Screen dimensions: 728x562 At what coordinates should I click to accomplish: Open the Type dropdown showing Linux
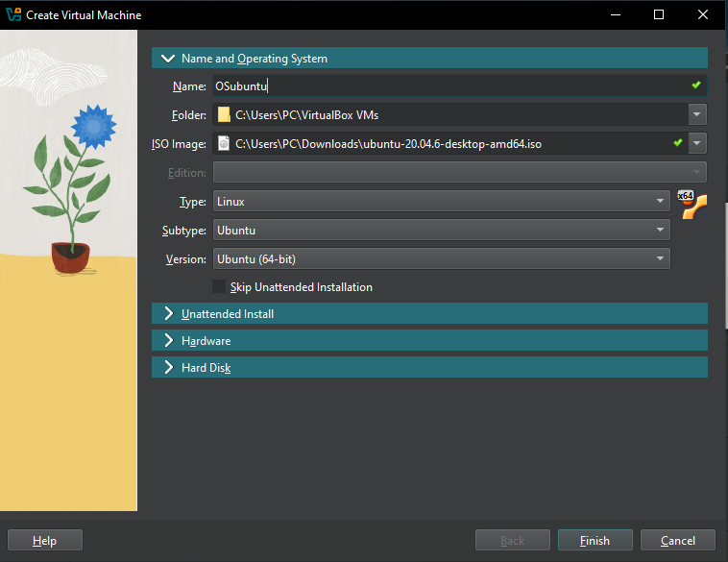pos(661,202)
